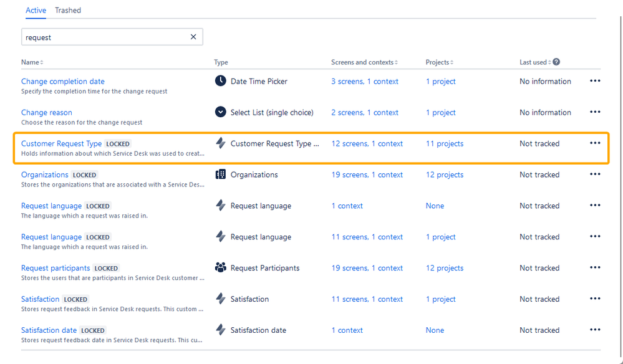Sort by Screens and contexts column
This screenshot has height=364, width=623.
tap(364, 62)
